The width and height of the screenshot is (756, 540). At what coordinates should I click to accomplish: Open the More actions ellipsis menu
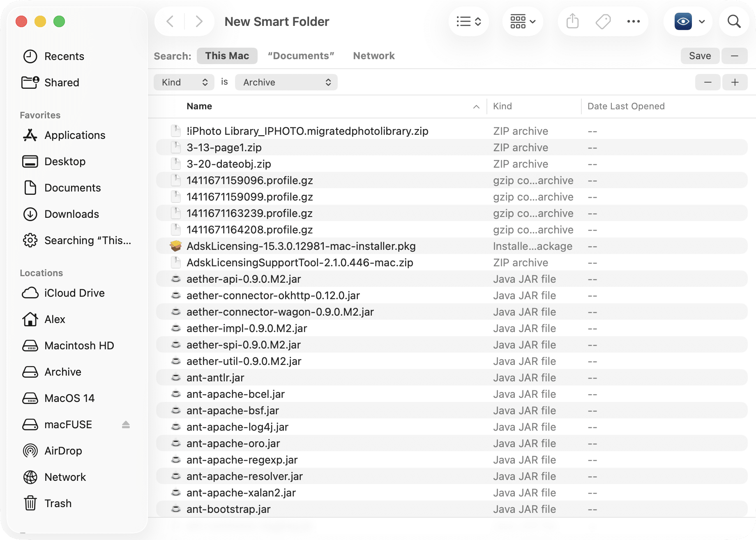[x=633, y=21]
